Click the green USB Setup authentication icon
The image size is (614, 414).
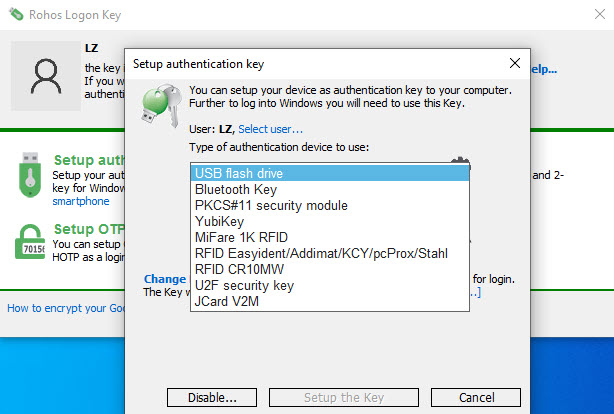click(30, 175)
